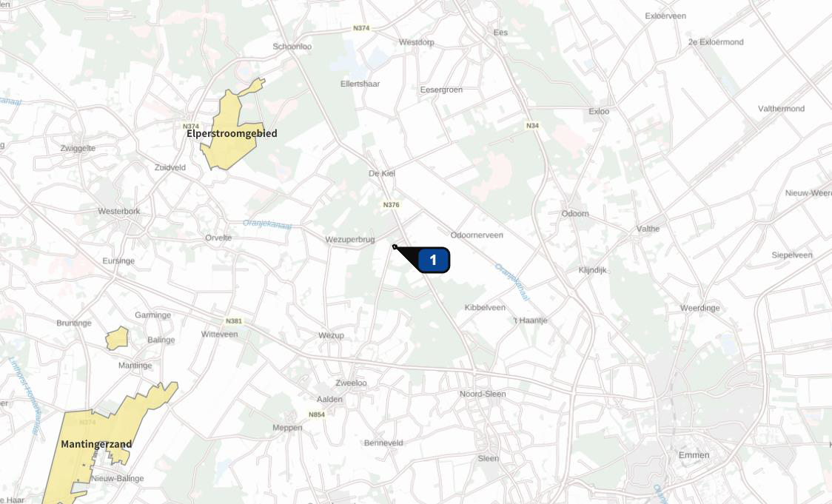Click the Valthermond place label

click(x=781, y=109)
